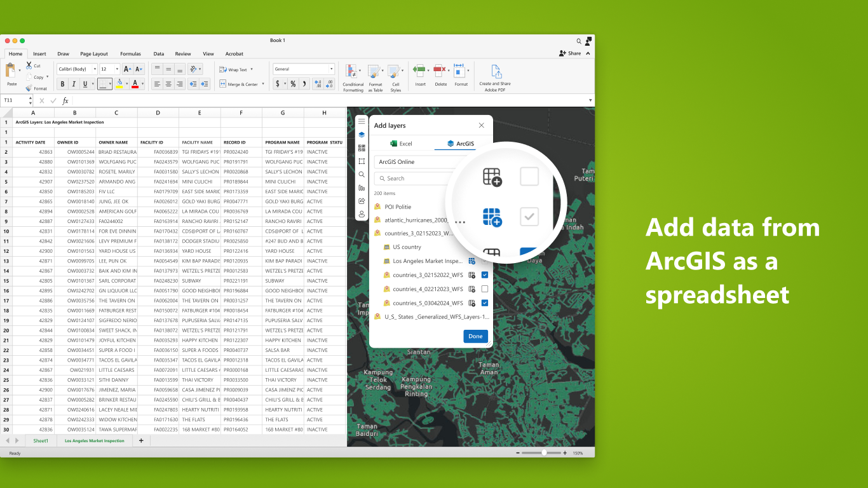The width and height of the screenshot is (868, 488).
Task: Go to the Acrobat tab
Action: (234, 54)
